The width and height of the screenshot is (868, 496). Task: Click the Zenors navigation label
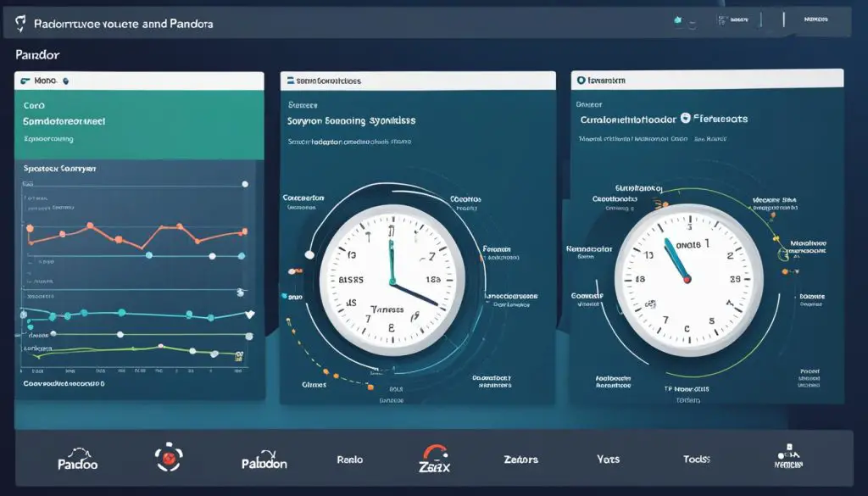(520, 458)
